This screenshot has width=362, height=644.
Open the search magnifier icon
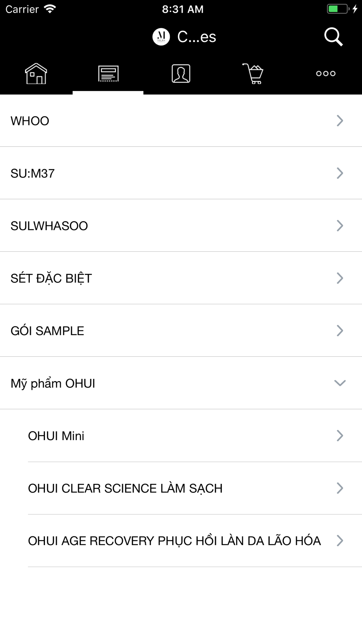pyautogui.click(x=333, y=37)
